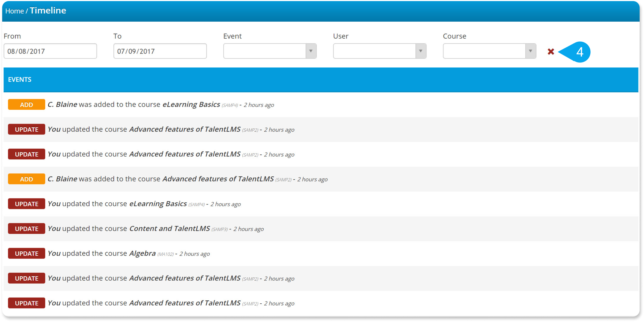Click the EVENTS header label
This screenshot has width=644, height=322.
click(x=20, y=80)
